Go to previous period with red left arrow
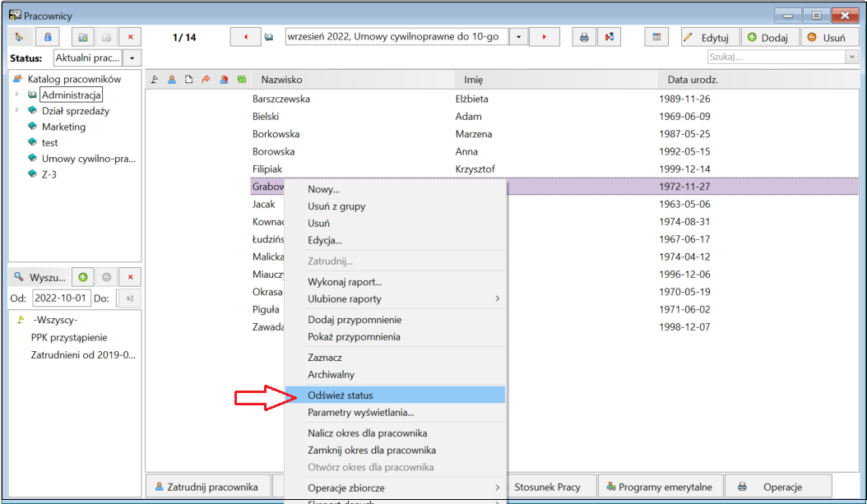Viewport: 867px width, 504px height. click(245, 37)
